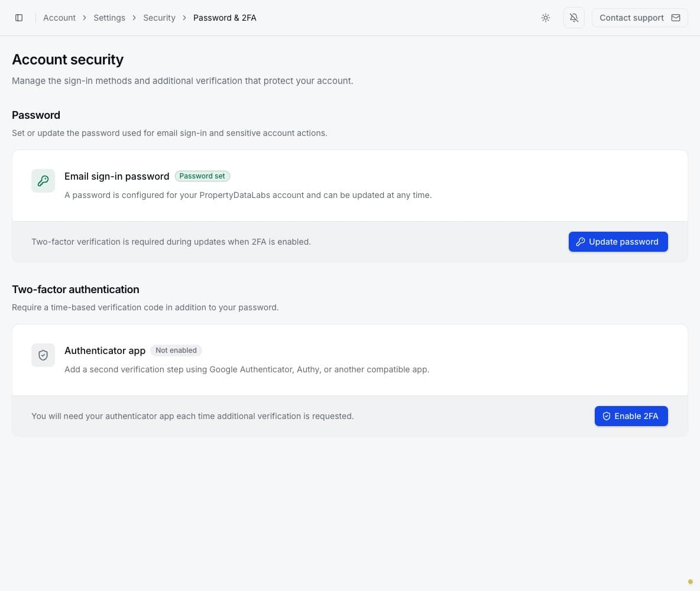Click the Not enabled badge

click(176, 350)
